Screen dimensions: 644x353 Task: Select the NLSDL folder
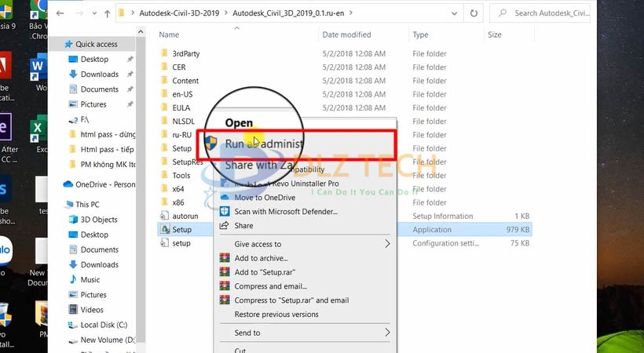(x=183, y=121)
